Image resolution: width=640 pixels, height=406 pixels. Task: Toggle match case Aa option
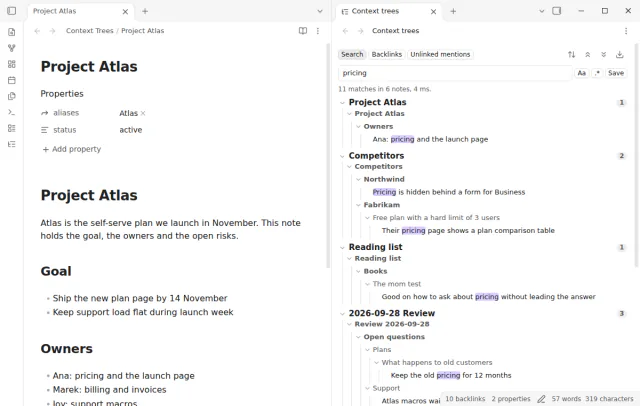582,73
